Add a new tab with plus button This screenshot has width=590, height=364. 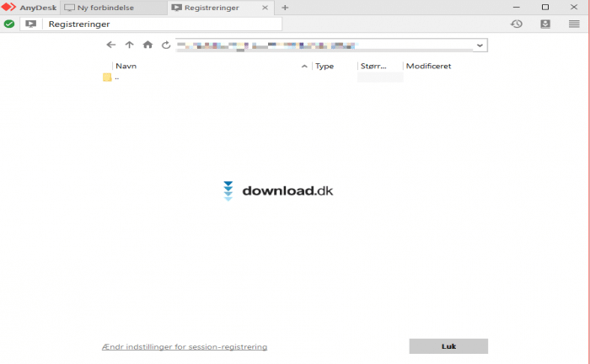tap(285, 8)
